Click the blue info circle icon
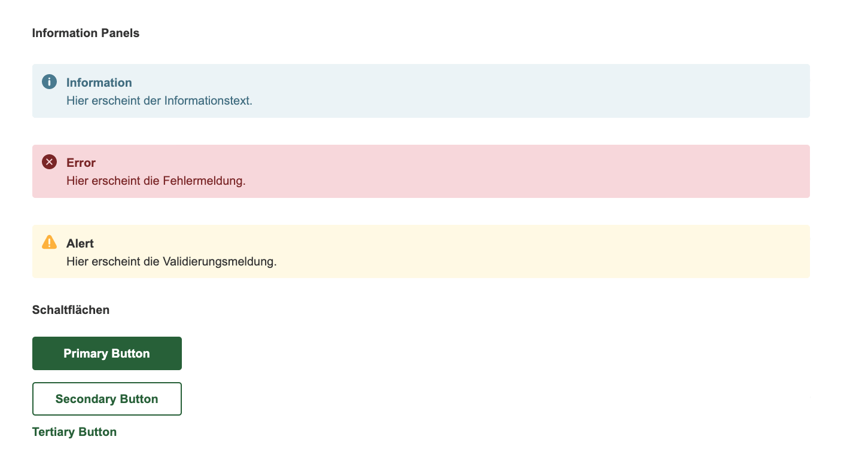This screenshot has width=868, height=473. 49,82
